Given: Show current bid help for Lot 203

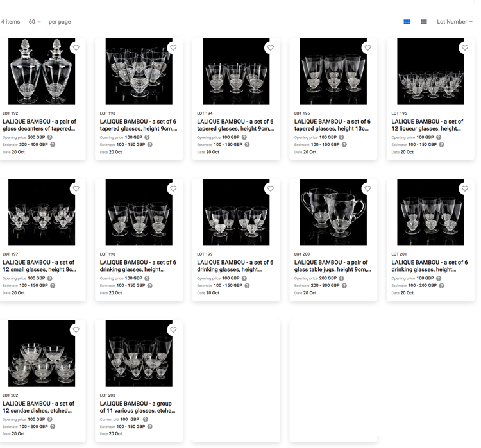Looking at the screenshot, I should [x=146, y=419].
